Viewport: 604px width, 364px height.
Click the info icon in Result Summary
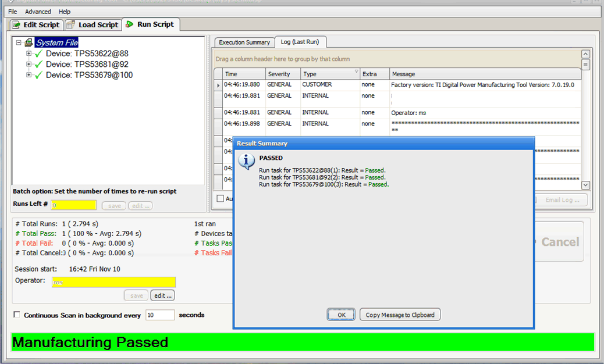pos(247,160)
